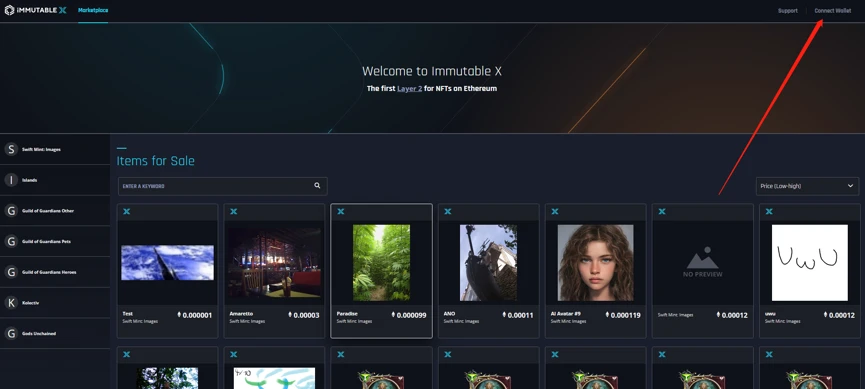The height and width of the screenshot is (389, 865).
Task: Open the Islands collection icon
Action: 11,180
